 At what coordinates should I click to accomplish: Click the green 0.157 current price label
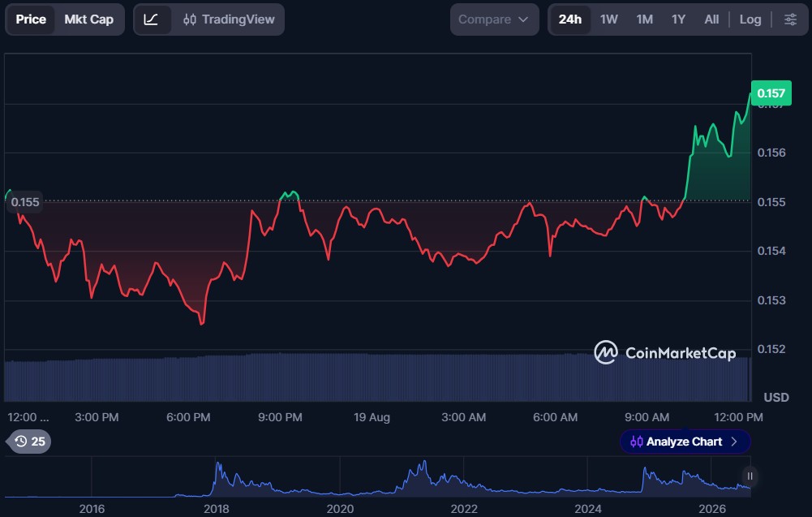point(771,93)
